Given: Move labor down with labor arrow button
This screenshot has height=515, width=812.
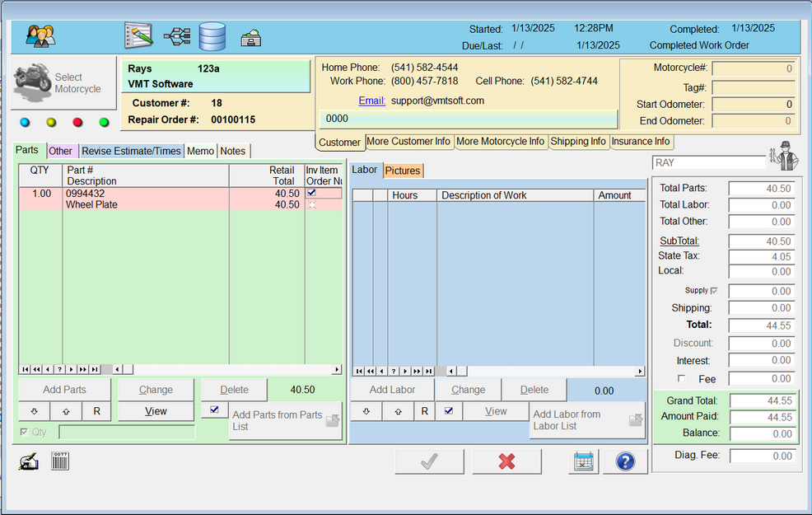Looking at the screenshot, I should point(366,411).
